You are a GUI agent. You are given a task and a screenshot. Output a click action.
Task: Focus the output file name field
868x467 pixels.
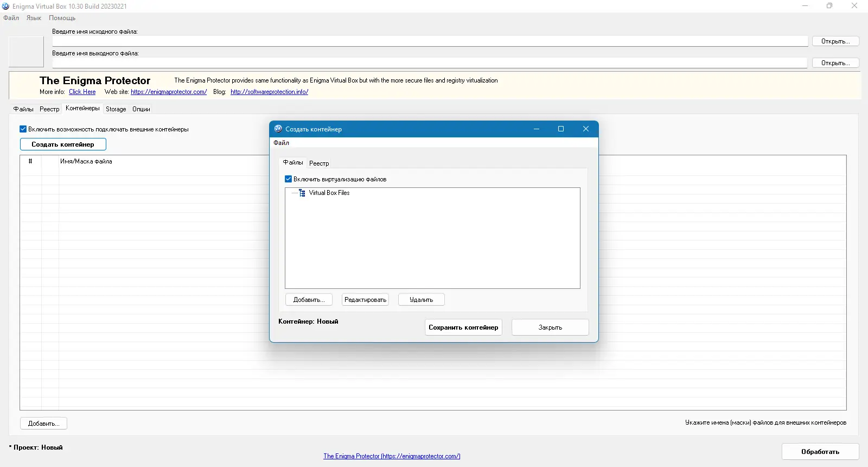(x=430, y=63)
